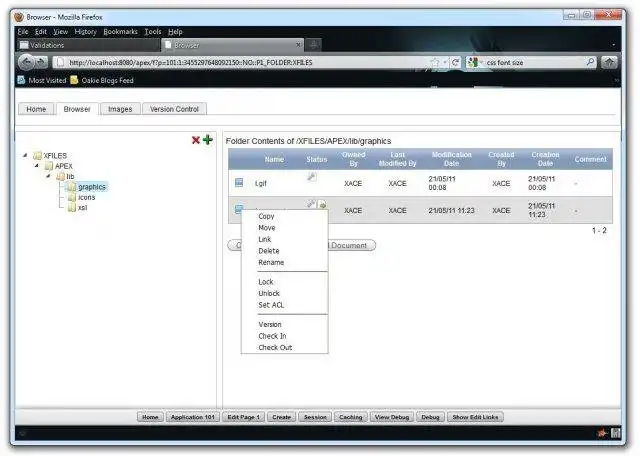Click the Document button behind the menu
This screenshot has height=456, width=640.
(x=351, y=245)
